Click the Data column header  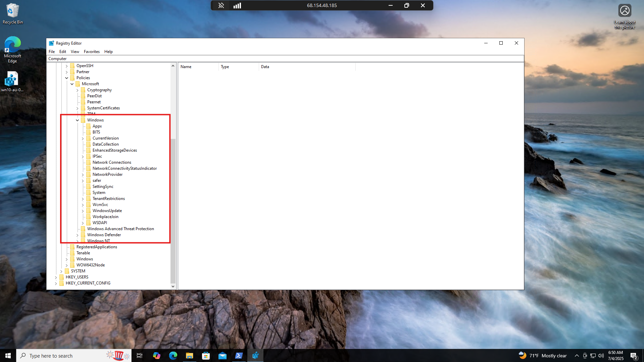coord(265,67)
